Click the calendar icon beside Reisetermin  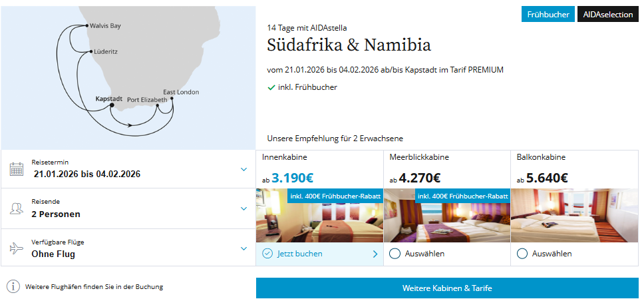17,169
